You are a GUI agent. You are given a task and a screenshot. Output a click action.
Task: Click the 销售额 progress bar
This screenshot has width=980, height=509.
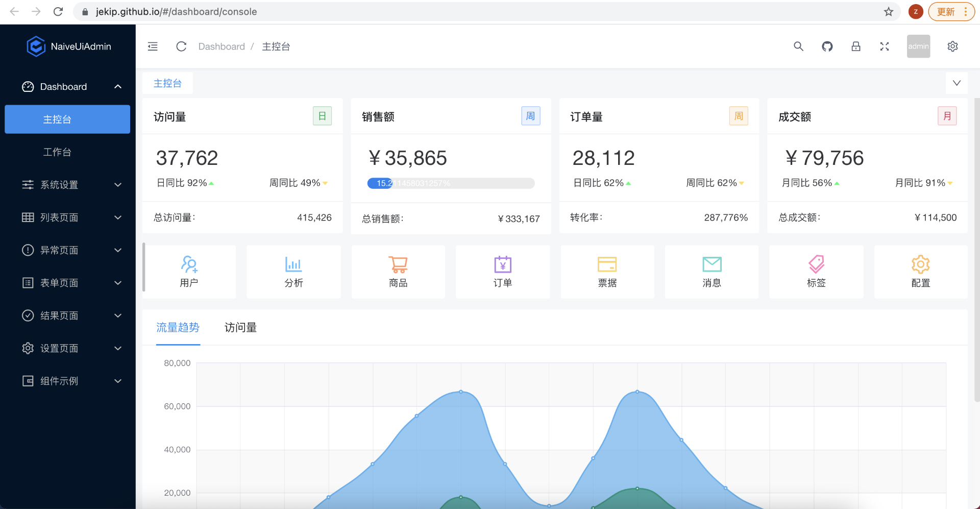click(451, 183)
